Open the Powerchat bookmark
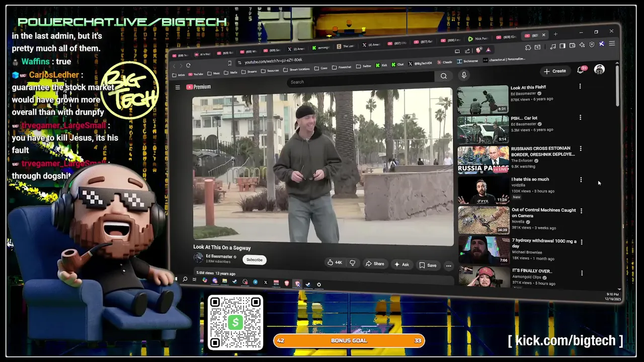The width and height of the screenshot is (644, 362). (x=342, y=67)
